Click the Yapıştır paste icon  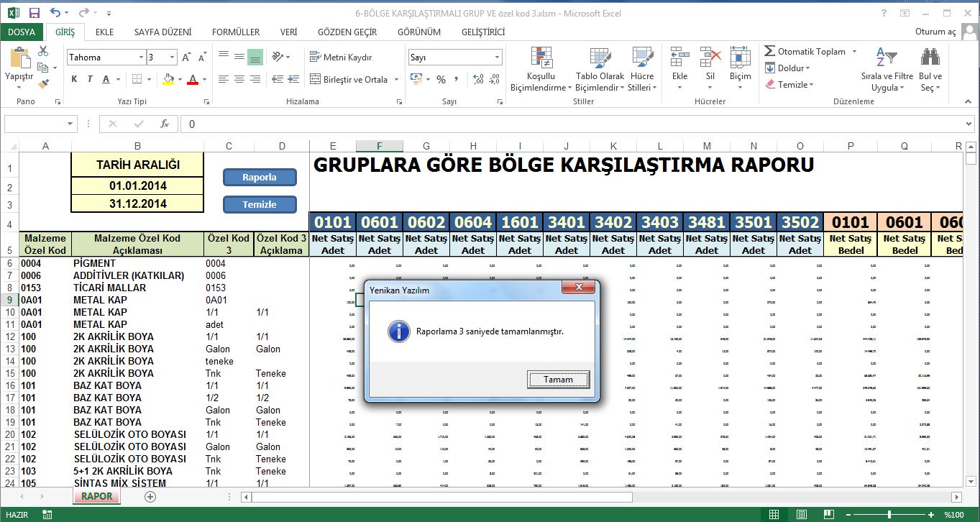[19, 59]
